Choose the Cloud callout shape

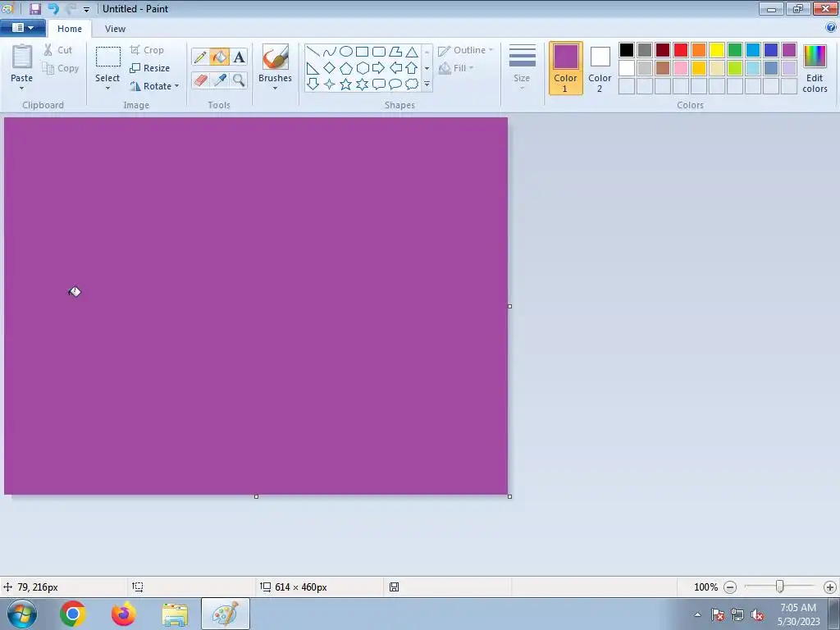412,84
